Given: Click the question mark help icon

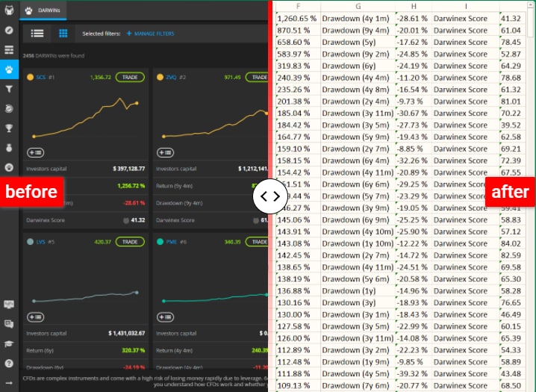Looking at the screenshot, I should click(x=9, y=364).
